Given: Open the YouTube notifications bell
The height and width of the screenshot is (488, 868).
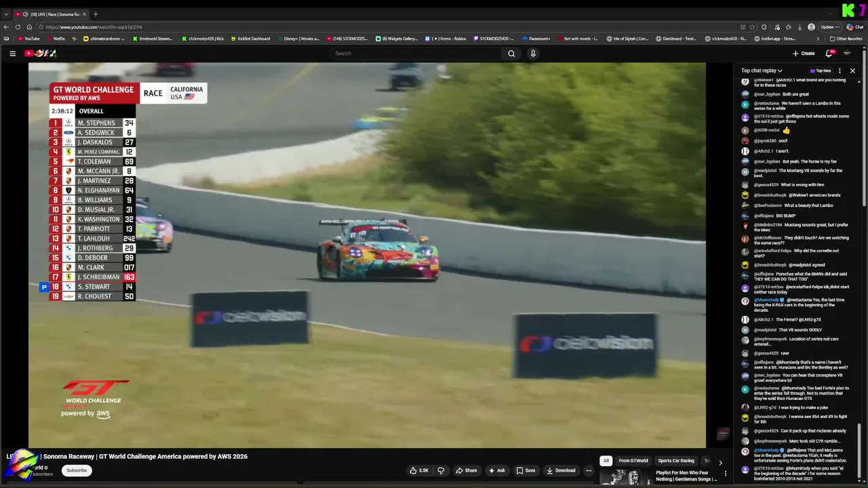Looking at the screenshot, I should (x=829, y=54).
